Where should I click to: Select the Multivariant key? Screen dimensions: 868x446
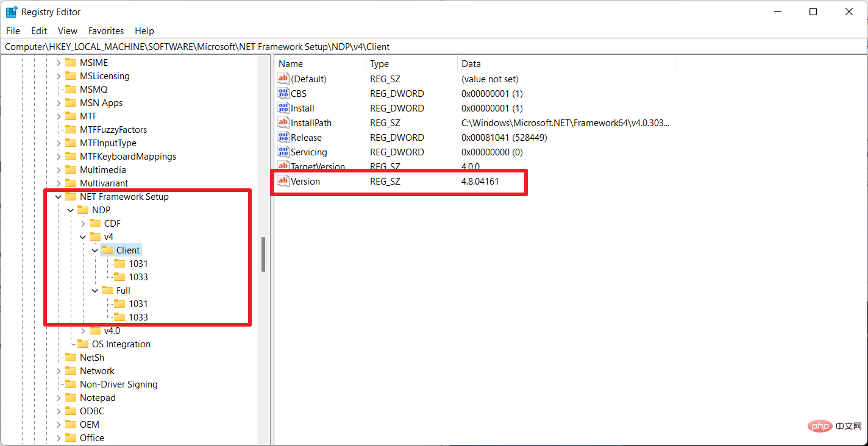pyautogui.click(x=104, y=183)
